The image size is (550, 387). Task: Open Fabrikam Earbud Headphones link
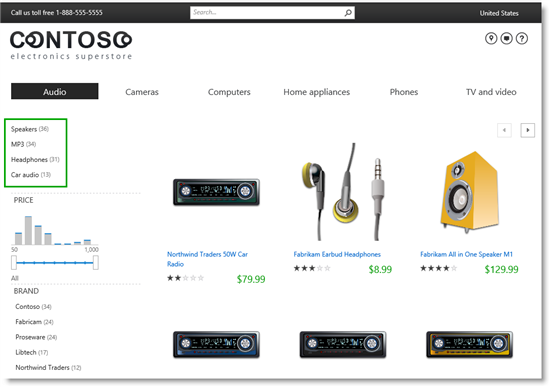(337, 254)
